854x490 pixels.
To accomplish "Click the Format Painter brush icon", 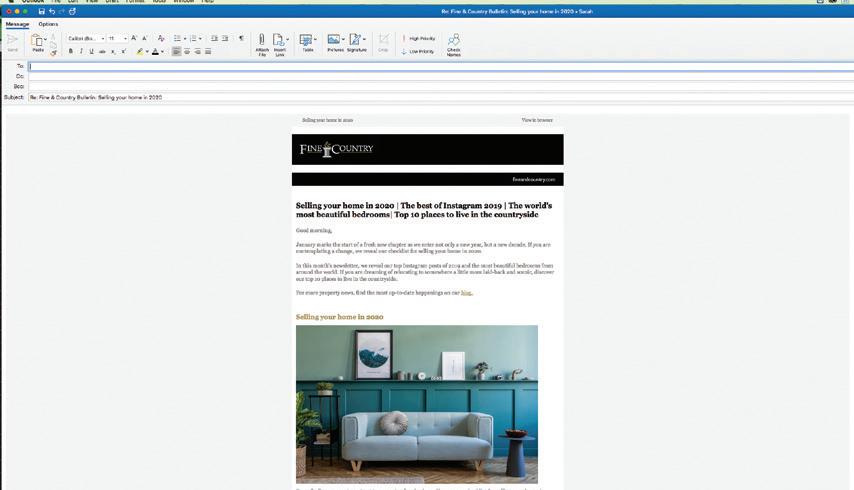I will 53,53.
